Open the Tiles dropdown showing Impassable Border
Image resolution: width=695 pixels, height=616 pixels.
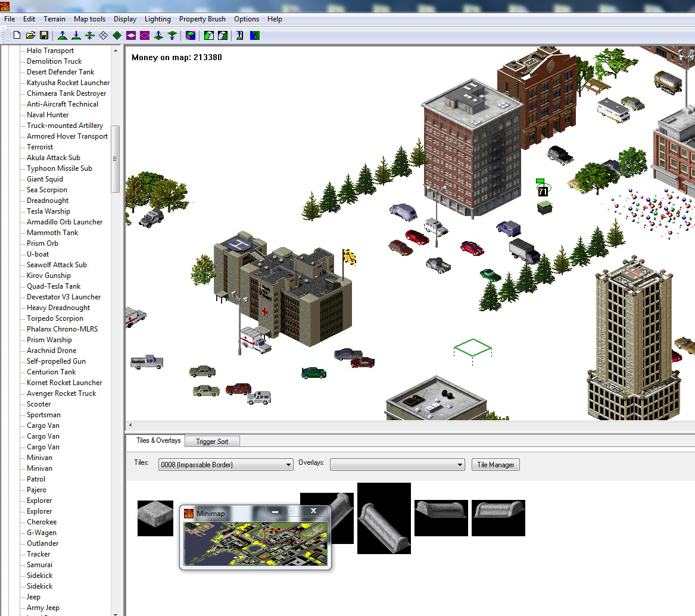(x=226, y=465)
